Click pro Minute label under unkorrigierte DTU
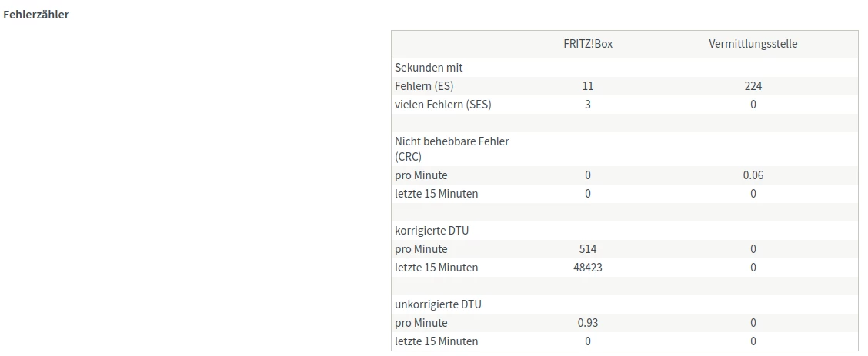Image resolution: width=868 pixels, height=356 pixels. point(421,323)
